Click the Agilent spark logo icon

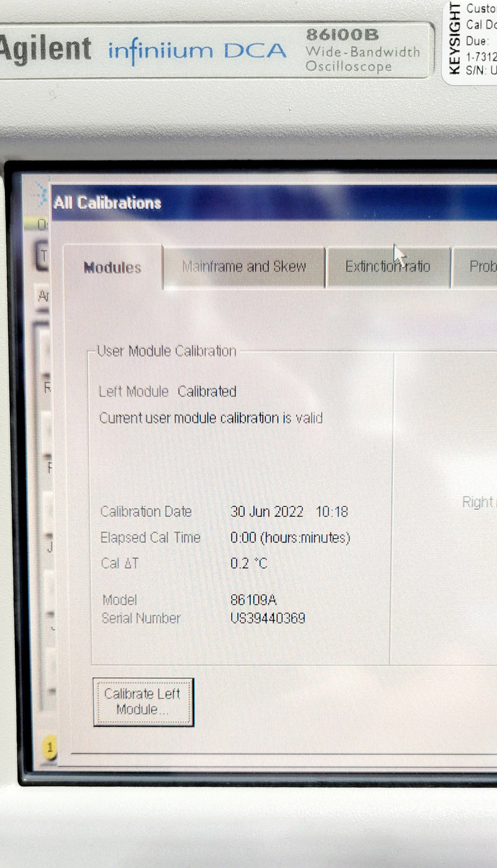[x=40, y=194]
